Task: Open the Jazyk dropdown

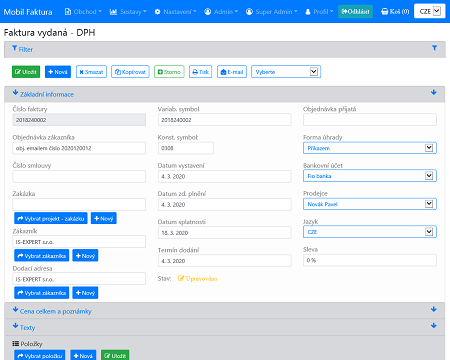Action: pos(370,232)
